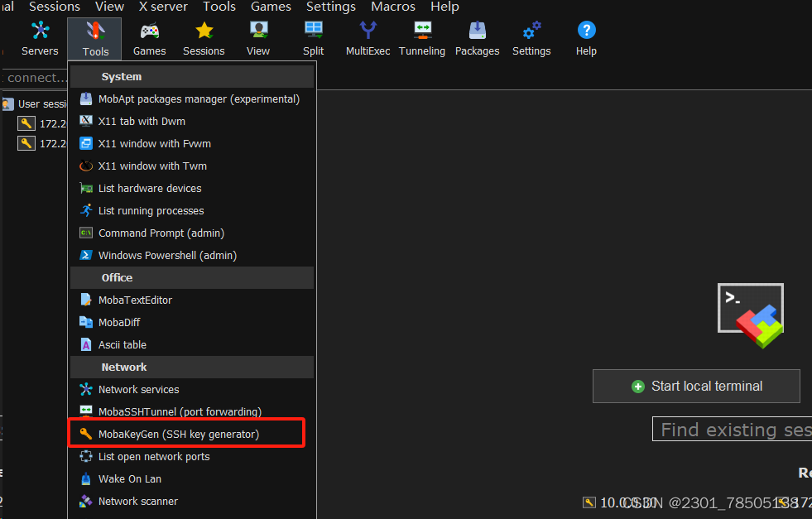Viewport: 812px width, 519px height.
Task: Click the List running processes icon
Action: [x=86, y=210]
